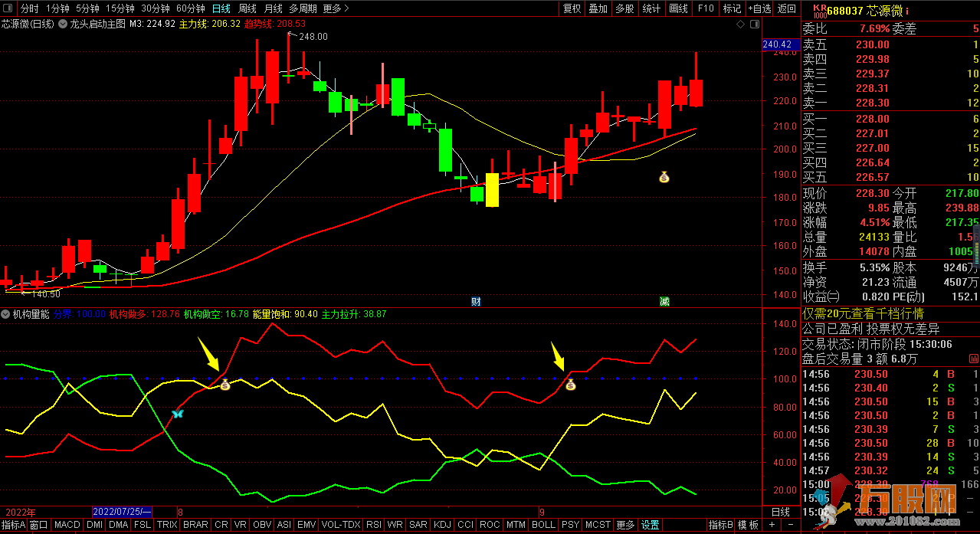This screenshot has height=534, width=980.
Task: Click the plus zoom-in button at bottom
Action: 771,525
